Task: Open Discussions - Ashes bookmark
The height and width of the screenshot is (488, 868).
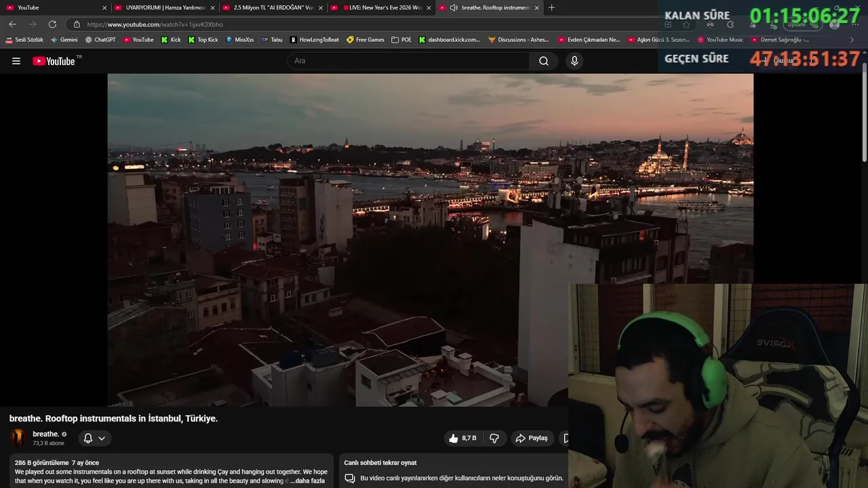Action: click(519, 40)
